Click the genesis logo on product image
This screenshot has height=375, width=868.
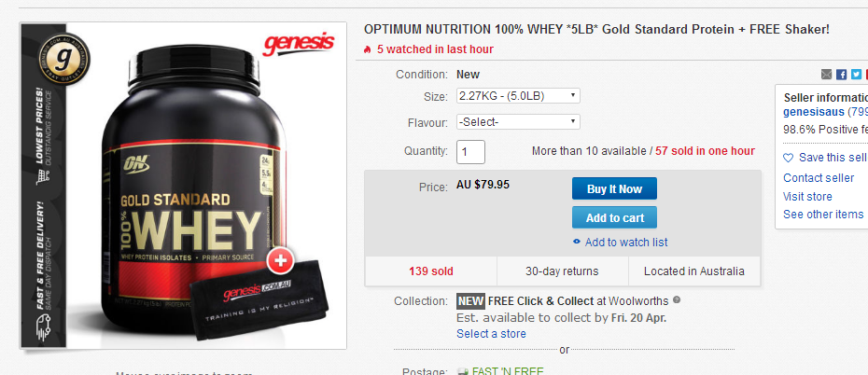point(299,44)
